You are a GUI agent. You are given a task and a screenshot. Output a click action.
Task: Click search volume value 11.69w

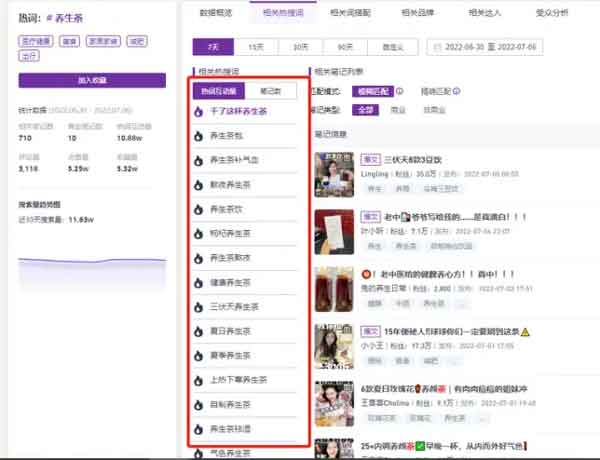pyautogui.click(x=81, y=220)
